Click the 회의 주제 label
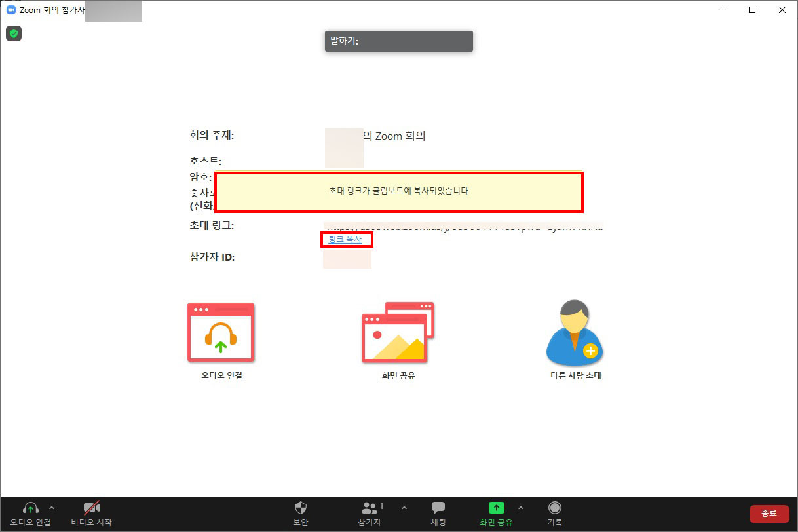Screen dimensions: 798x532 point(212,136)
